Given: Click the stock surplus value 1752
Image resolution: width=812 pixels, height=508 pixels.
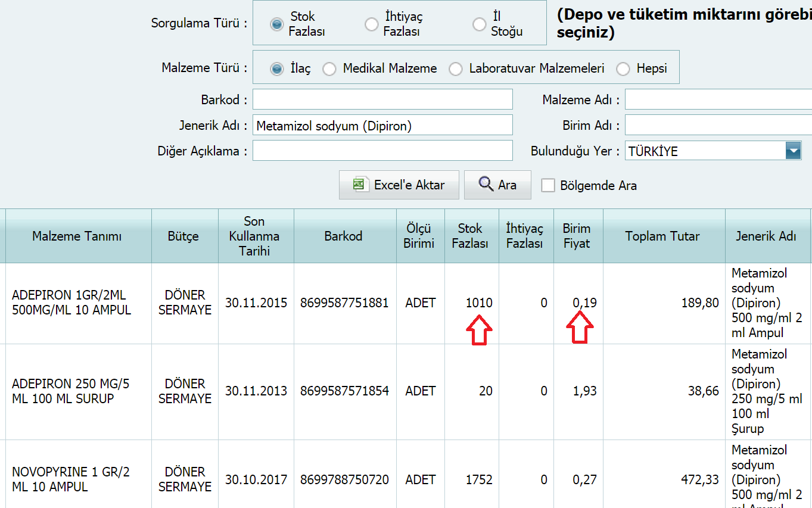Looking at the screenshot, I should [x=479, y=479].
